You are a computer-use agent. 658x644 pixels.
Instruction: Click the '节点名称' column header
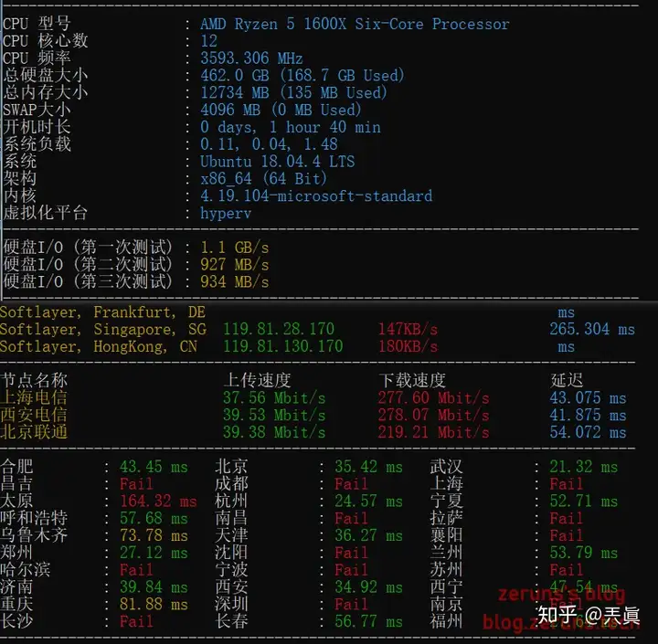point(34,381)
